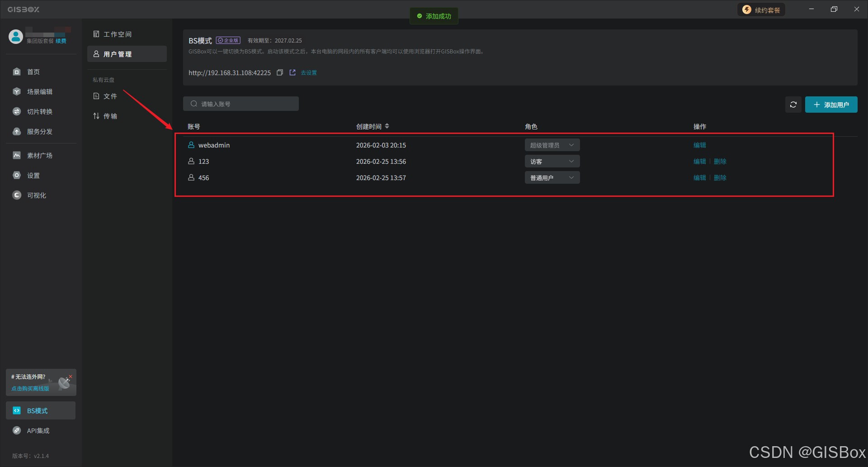Screen dimensions: 868x467
Task: Open 服务分发 service distribution
Action: [x=41, y=131]
